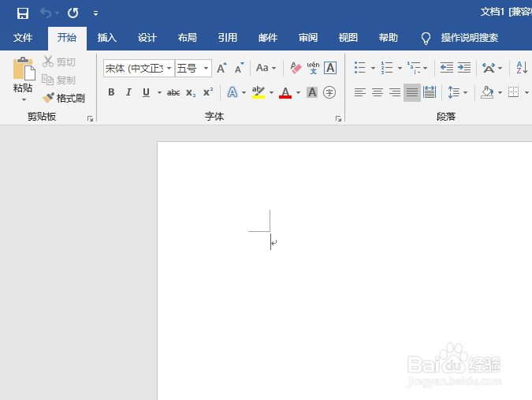532x400 pixels.
Task: Toggle Subscript x₂ formatting
Action: coord(191,92)
